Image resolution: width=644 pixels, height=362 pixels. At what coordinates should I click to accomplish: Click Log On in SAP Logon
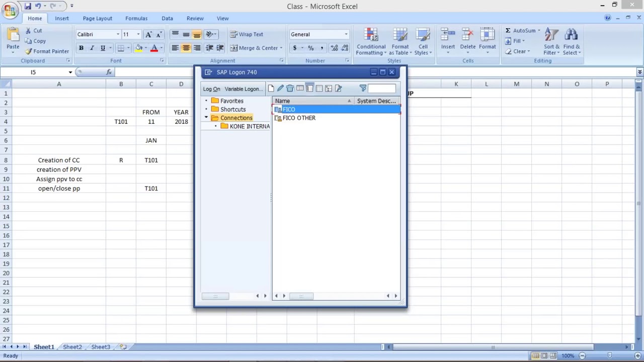click(x=212, y=89)
